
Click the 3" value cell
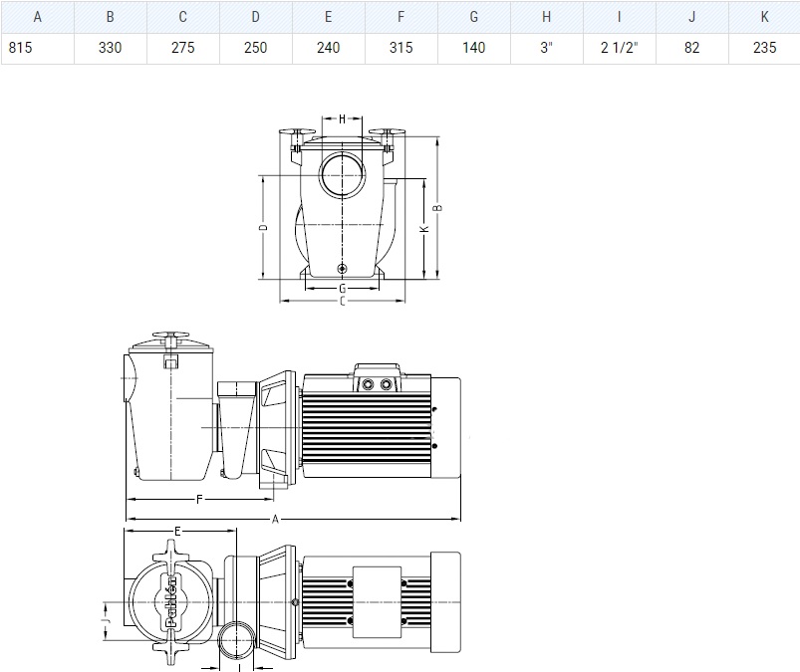pos(546,48)
